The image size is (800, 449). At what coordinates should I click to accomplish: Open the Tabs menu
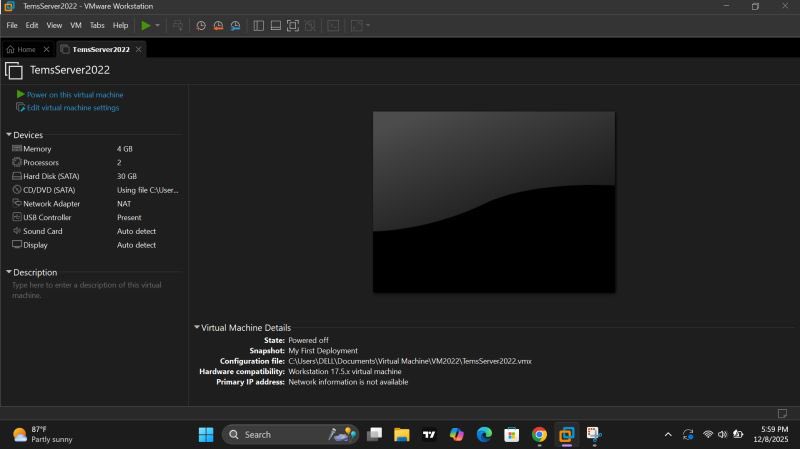point(97,26)
